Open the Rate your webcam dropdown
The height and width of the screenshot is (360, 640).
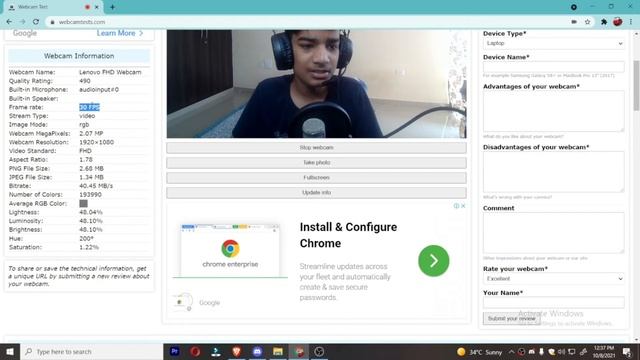click(553, 279)
